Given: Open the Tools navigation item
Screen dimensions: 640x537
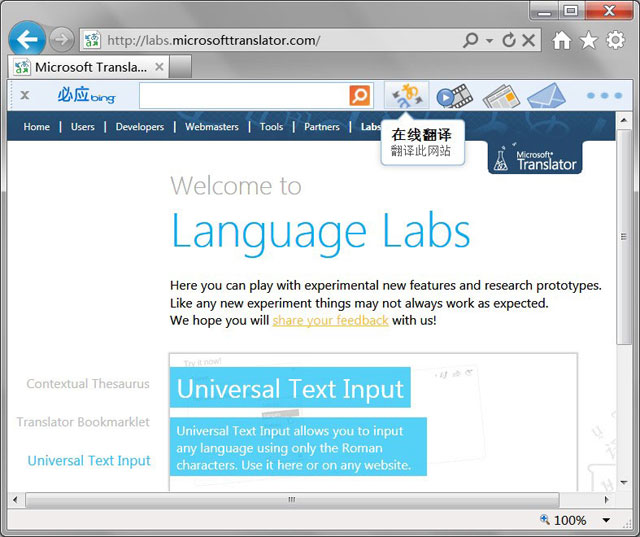Looking at the screenshot, I should tap(271, 127).
